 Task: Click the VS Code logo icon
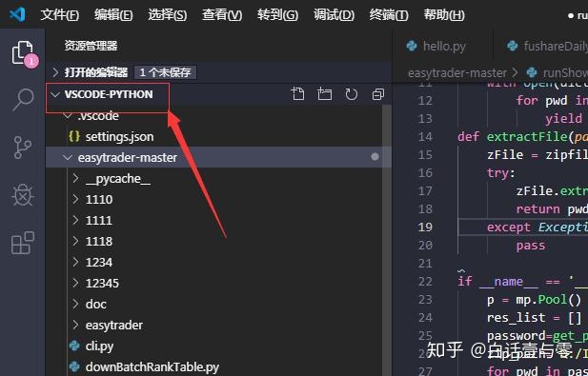(x=17, y=14)
